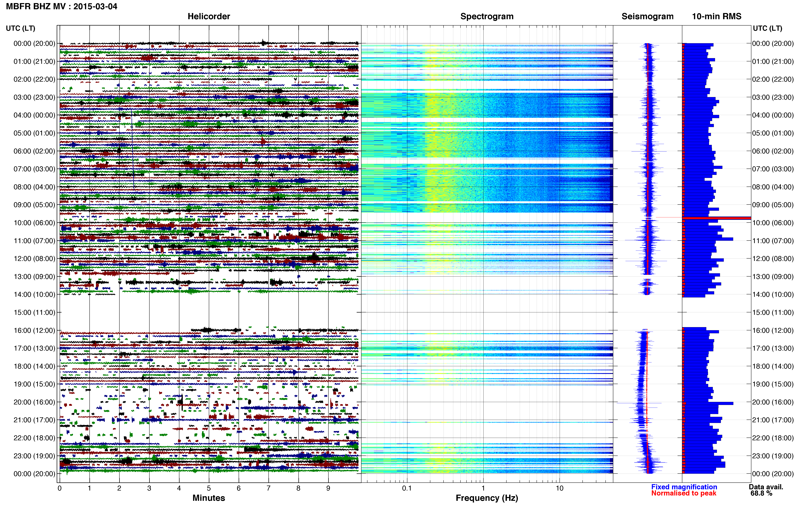
Task: Click the left "22:00 (18:00)" time label
Action: click(34, 438)
